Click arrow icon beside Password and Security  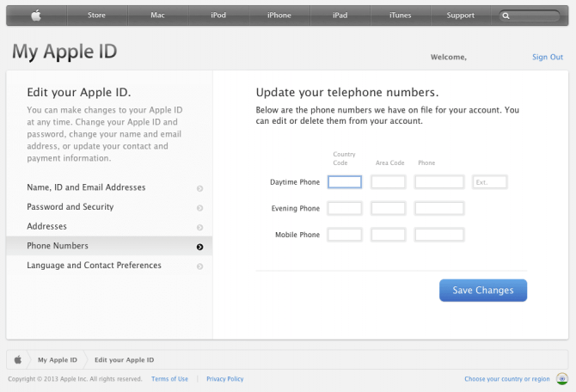coord(199,208)
